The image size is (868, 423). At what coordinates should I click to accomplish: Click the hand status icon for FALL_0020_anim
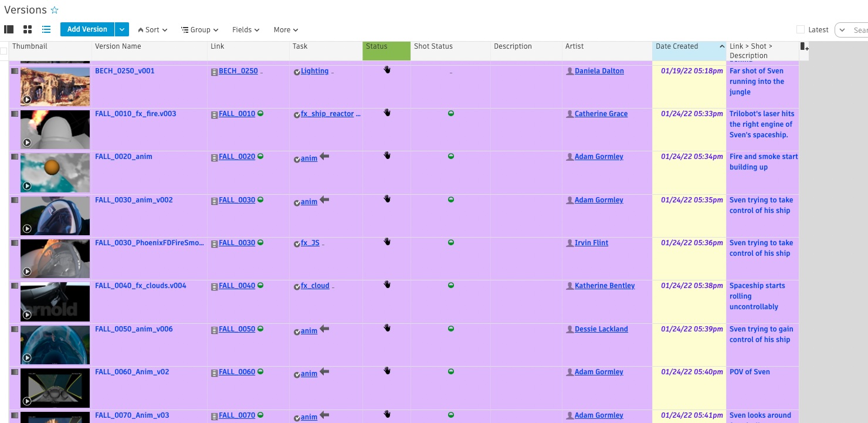[387, 155]
